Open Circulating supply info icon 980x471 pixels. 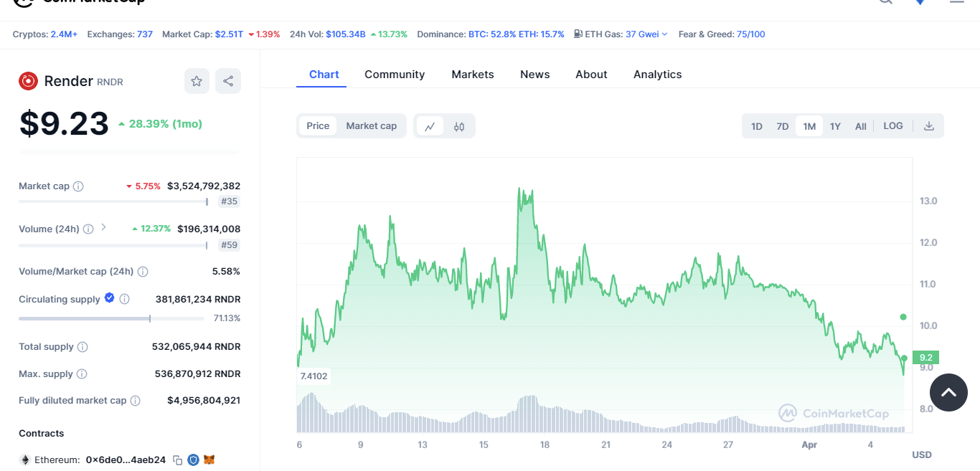[x=124, y=299]
